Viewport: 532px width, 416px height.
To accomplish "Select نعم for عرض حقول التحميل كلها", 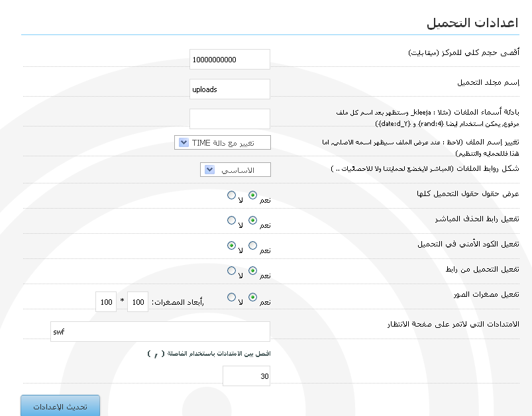I will (252, 195).
